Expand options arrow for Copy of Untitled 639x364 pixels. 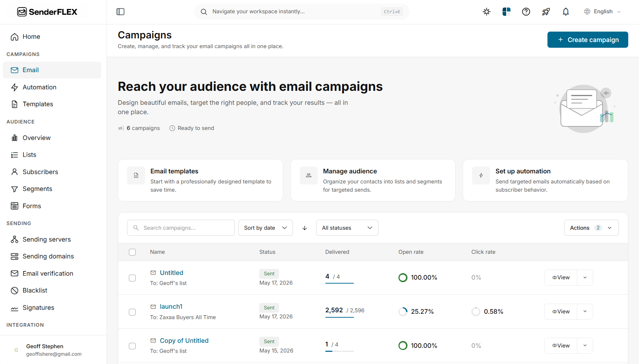[585, 345]
